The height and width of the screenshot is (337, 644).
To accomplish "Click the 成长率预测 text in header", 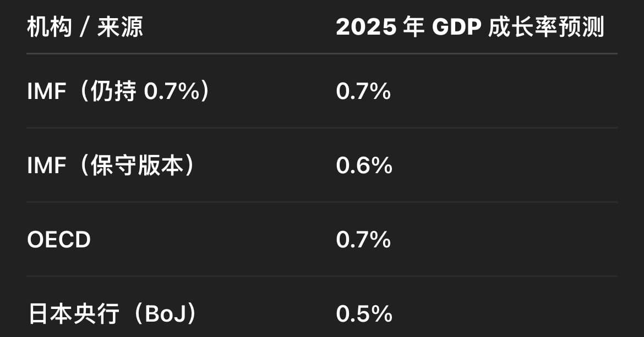I will [547, 27].
